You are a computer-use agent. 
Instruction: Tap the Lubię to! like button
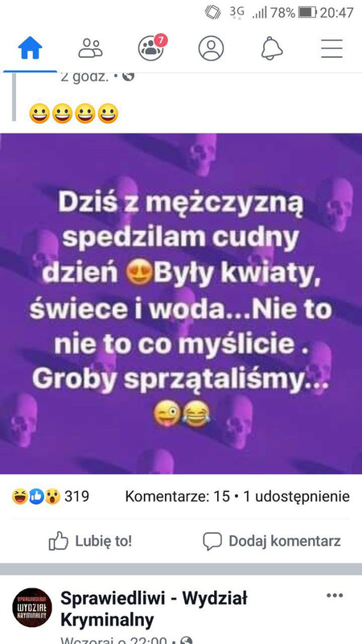click(90, 541)
